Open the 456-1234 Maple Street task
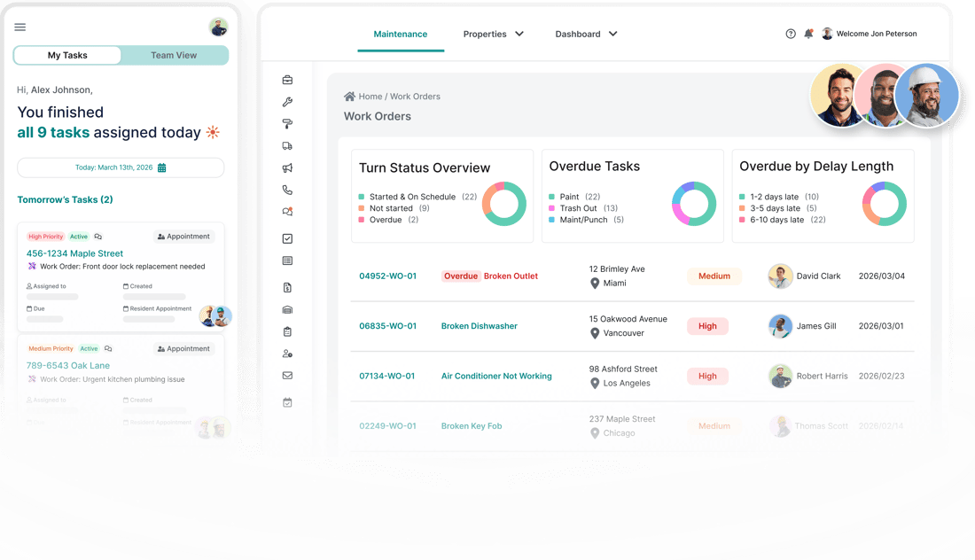This screenshot has width=975, height=560. [x=74, y=253]
